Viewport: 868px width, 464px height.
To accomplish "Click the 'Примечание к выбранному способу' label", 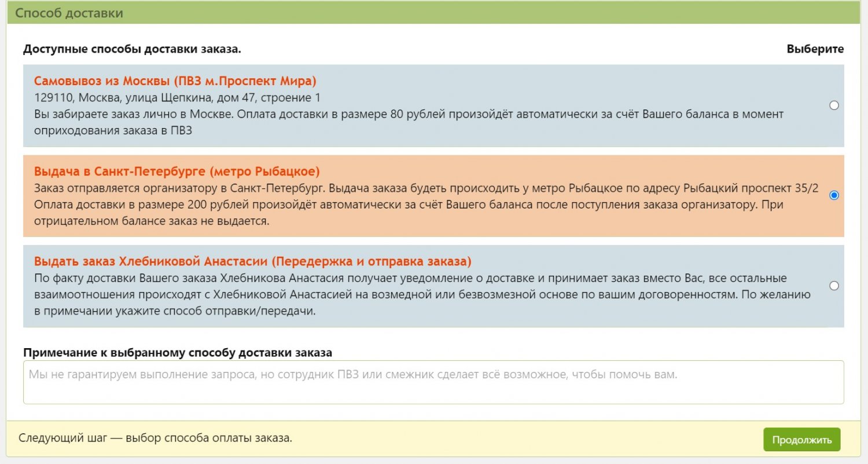I will (178, 352).
